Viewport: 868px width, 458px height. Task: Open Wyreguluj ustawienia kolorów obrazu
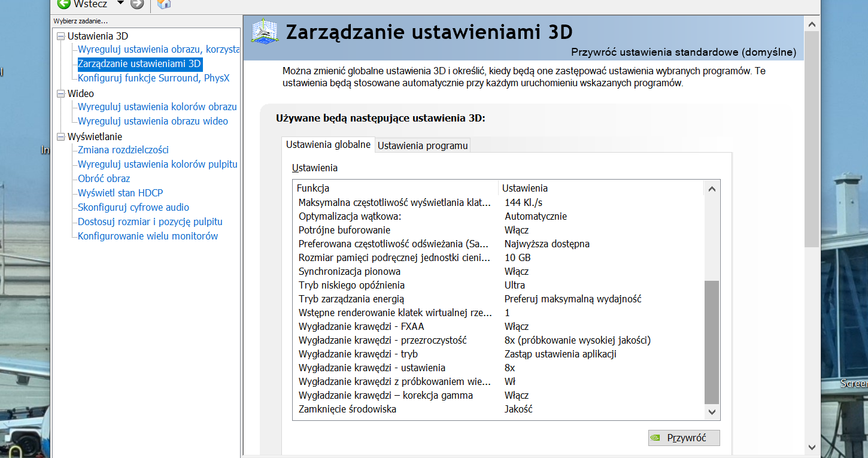coord(157,107)
